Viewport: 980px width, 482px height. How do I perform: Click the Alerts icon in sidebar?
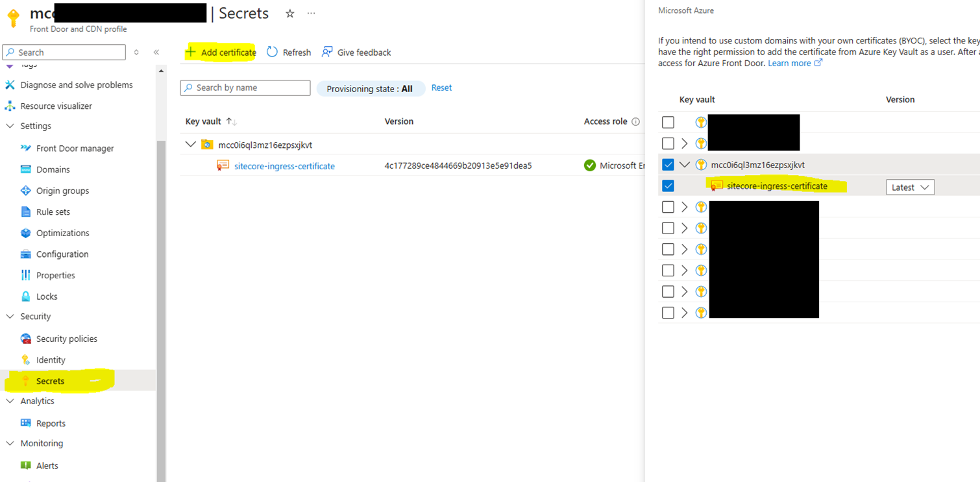pyautogui.click(x=26, y=465)
